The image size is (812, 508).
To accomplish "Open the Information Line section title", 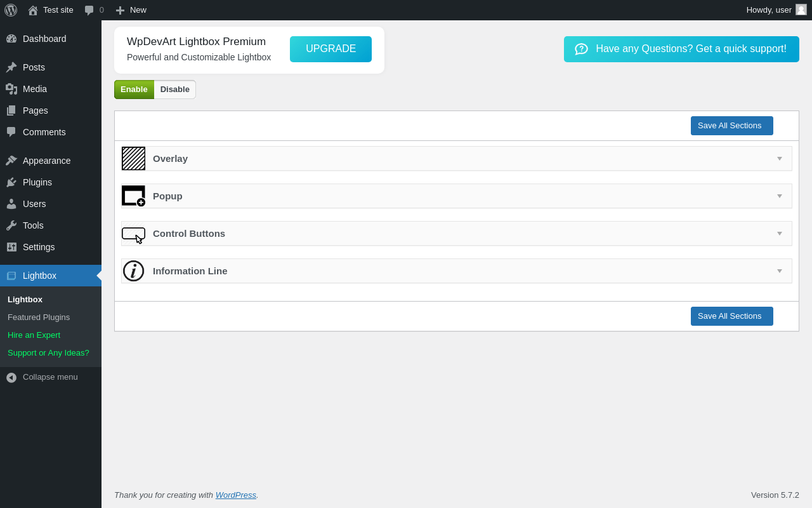I will [190, 271].
